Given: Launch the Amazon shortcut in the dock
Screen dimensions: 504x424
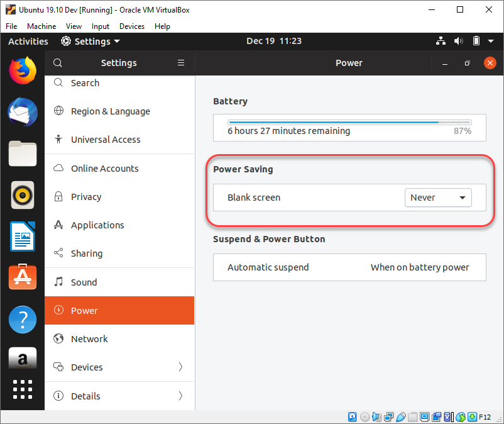Looking at the screenshot, I should coord(23,358).
